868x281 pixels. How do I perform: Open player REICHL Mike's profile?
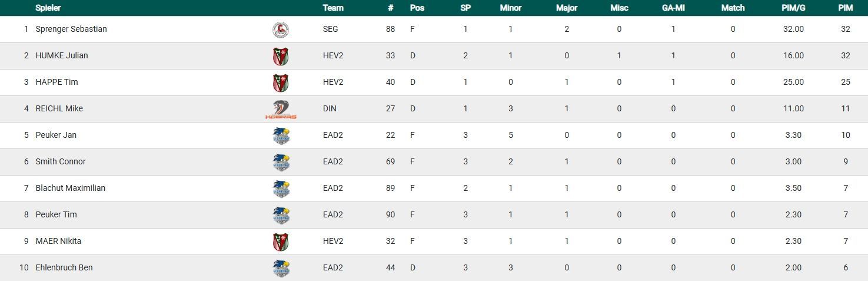(59, 108)
